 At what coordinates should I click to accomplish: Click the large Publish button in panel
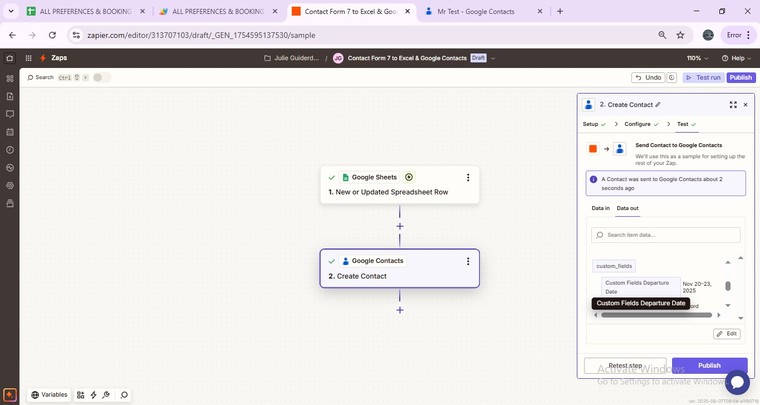(709, 366)
